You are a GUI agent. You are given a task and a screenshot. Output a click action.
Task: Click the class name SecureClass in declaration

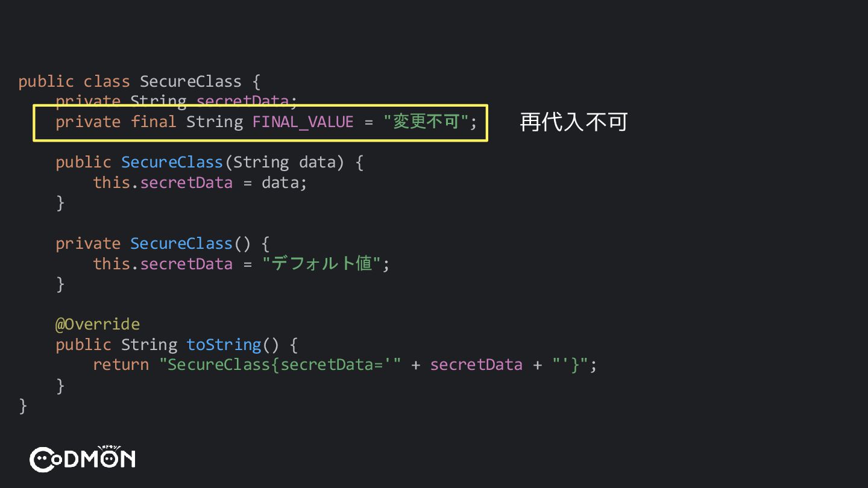(x=190, y=81)
